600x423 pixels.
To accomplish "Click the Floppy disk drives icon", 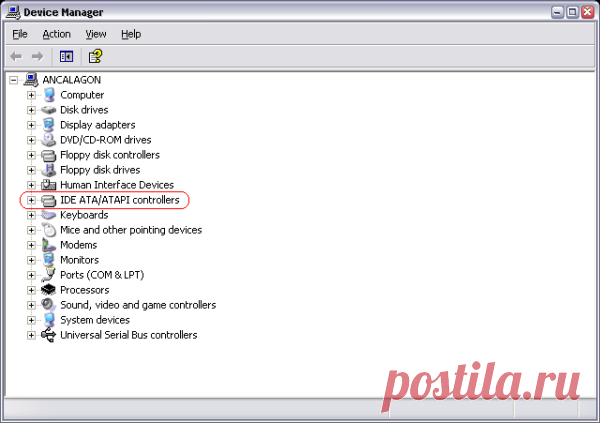I will click(x=49, y=170).
